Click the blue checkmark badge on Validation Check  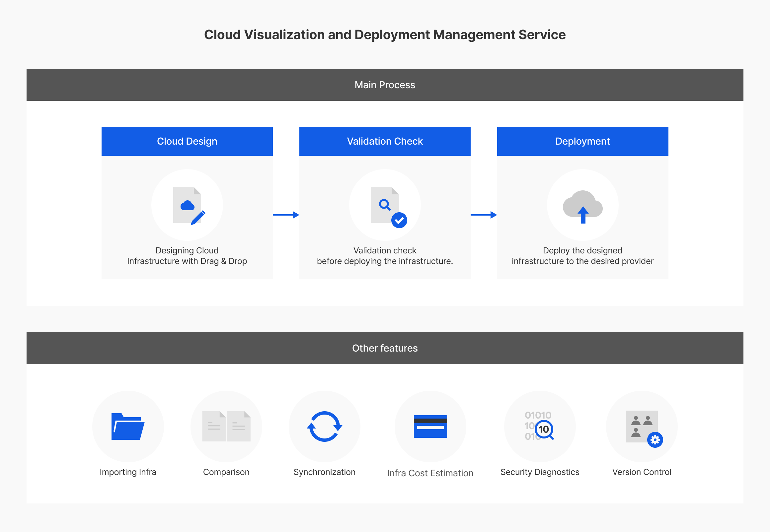tap(400, 220)
